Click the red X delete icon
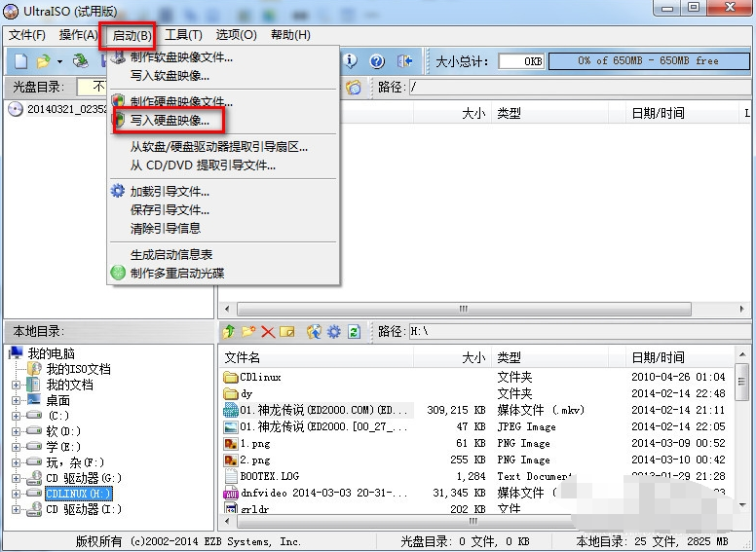This screenshot has height=552, width=756. click(x=268, y=332)
